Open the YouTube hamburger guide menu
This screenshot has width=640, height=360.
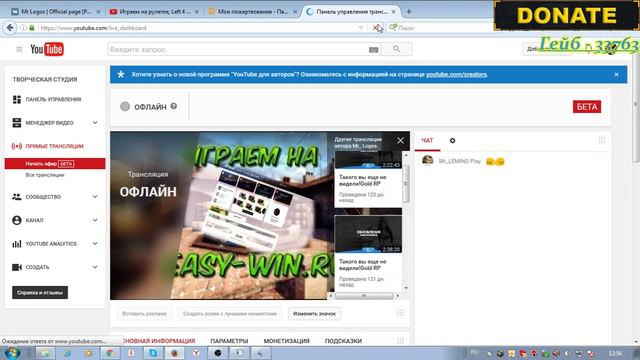tap(19, 49)
